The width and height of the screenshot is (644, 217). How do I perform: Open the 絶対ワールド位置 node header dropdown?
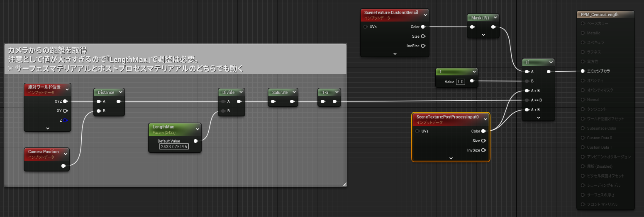(67, 89)
